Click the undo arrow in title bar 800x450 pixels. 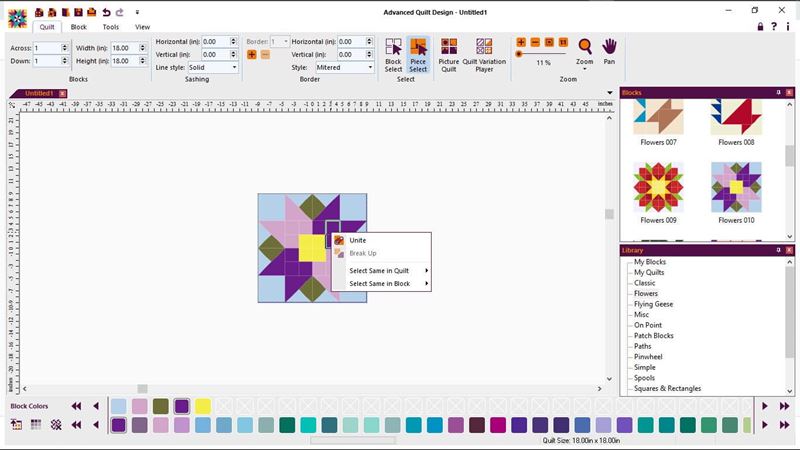click(x=105, y=11)
